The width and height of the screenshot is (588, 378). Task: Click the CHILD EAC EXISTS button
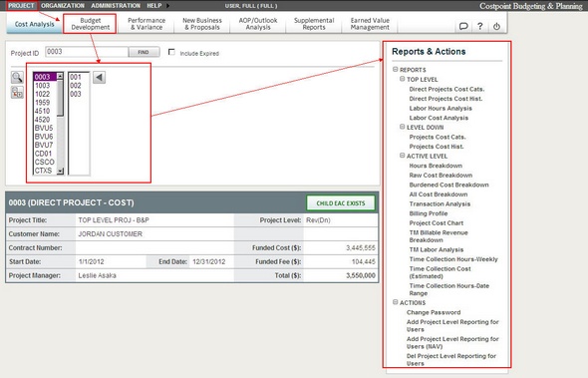coord(341,203)
